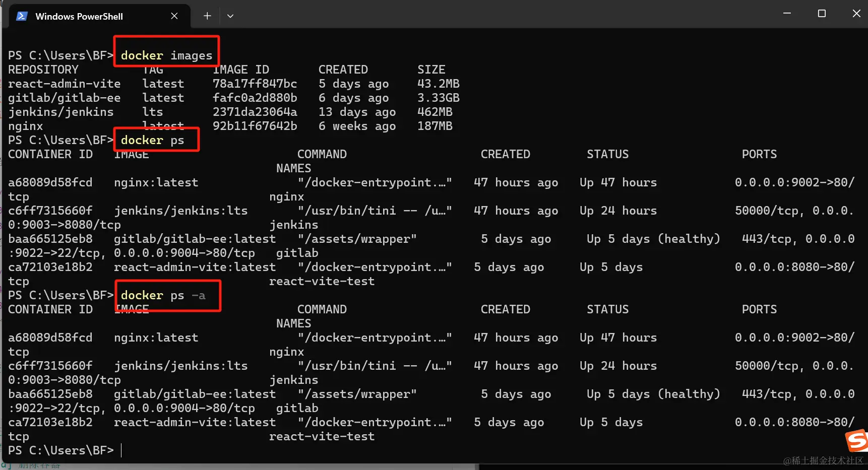Minimize the terminal window
This screenshot has height=470, width=868.
pos(787,14)
